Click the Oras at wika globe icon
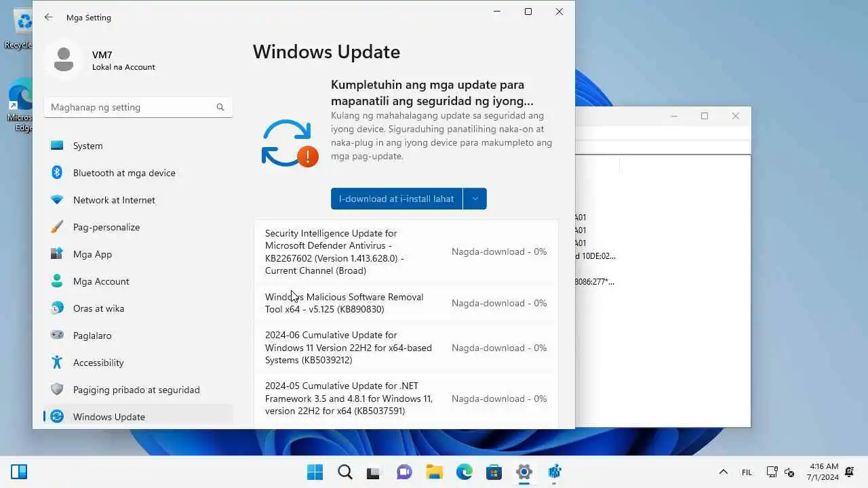868x488 pixels. 57,308
